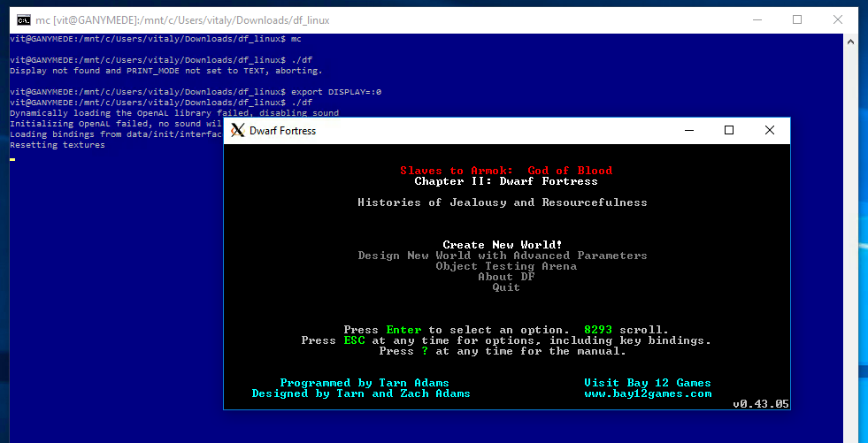Click the green ? manual key hint

425,351
